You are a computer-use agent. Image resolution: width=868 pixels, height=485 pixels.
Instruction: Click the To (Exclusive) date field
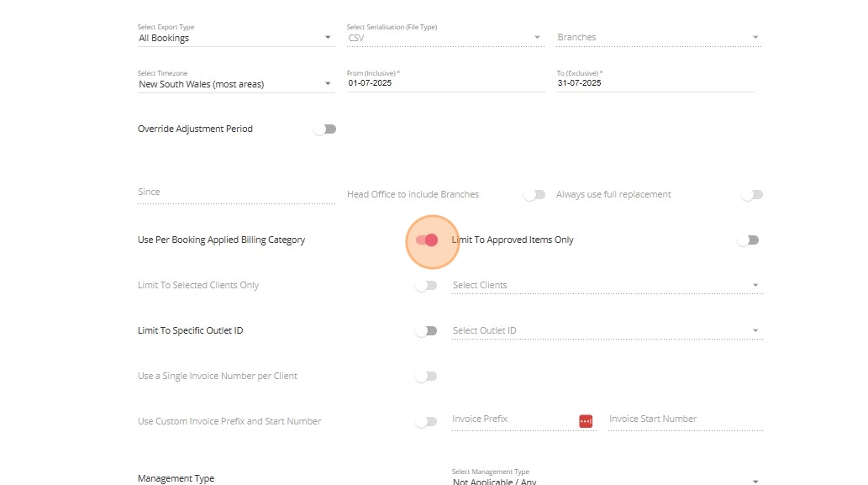655,83
